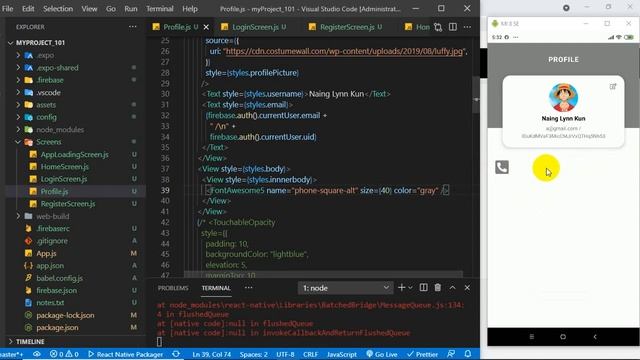This screenshot has height=360, width=640.
Task: Open notifications bell in status bar
Action: [x=468, y=354]
